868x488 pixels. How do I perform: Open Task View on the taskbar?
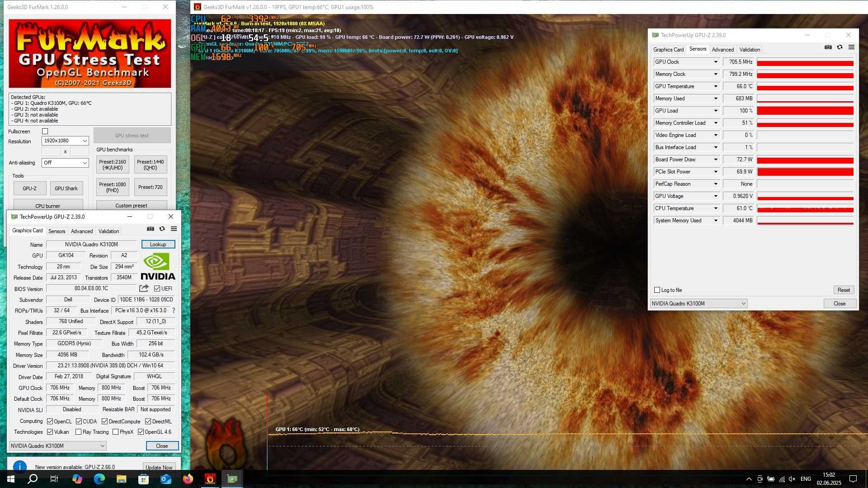[54, 479]
